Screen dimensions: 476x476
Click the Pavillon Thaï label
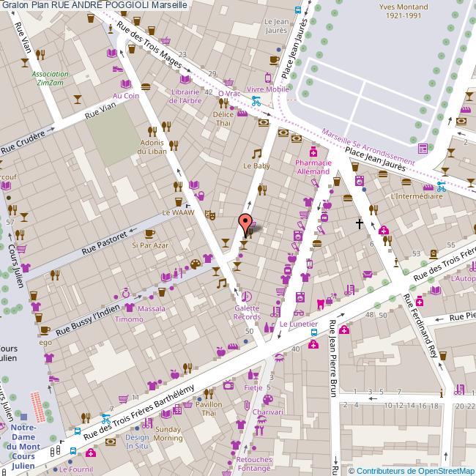coord(209,409)
